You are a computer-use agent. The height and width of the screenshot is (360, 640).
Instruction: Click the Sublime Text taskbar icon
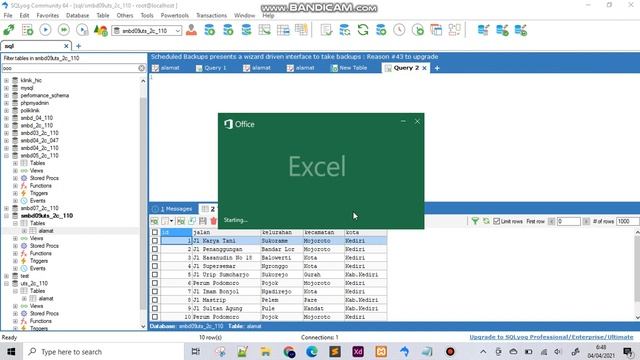point(335,351)
